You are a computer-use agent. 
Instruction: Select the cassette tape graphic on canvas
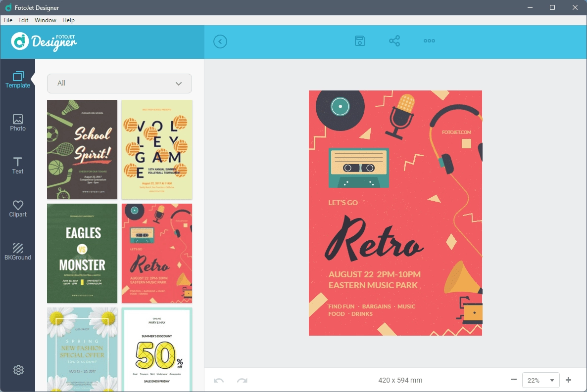point(359,168)
